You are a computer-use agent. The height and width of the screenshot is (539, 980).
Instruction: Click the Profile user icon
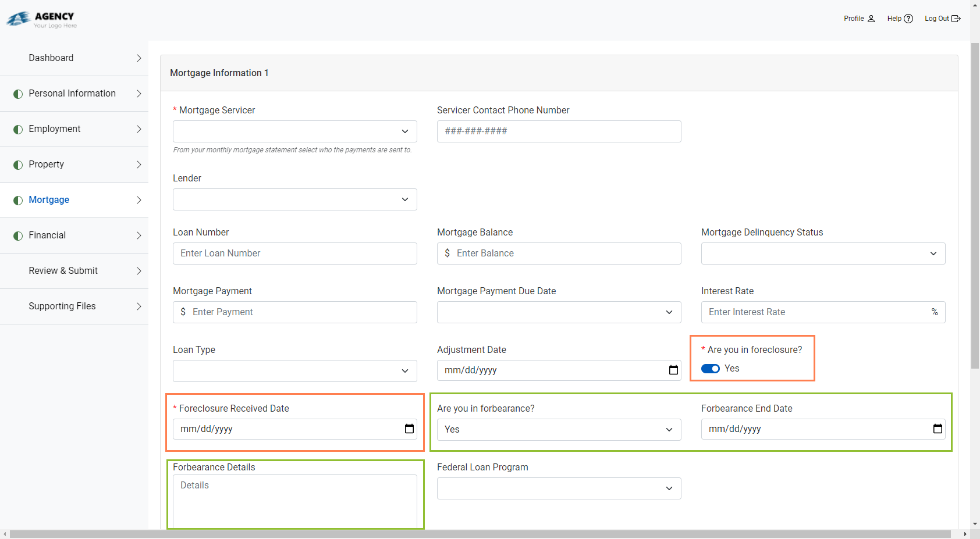(871, 19)
